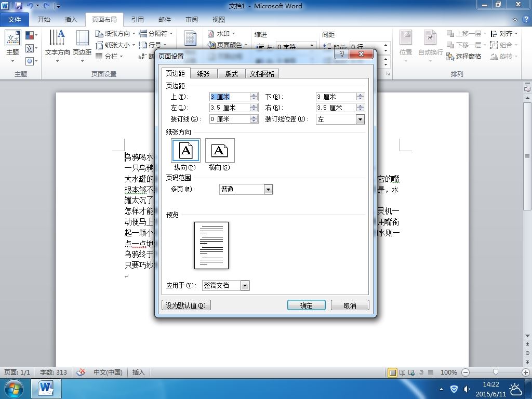
Task: Click the Watermark (水印) button
Action: 221,34
